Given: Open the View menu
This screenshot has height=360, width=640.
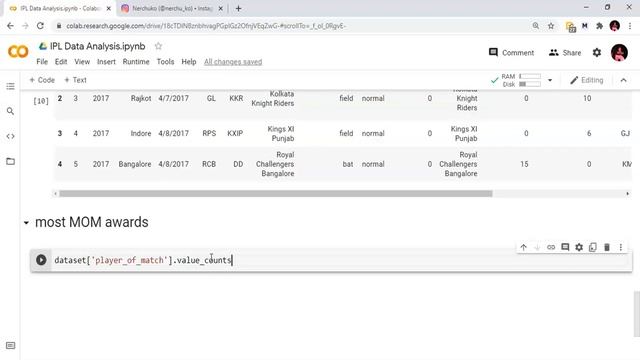Looking at the screenshot, I should [x=82, y=62].
